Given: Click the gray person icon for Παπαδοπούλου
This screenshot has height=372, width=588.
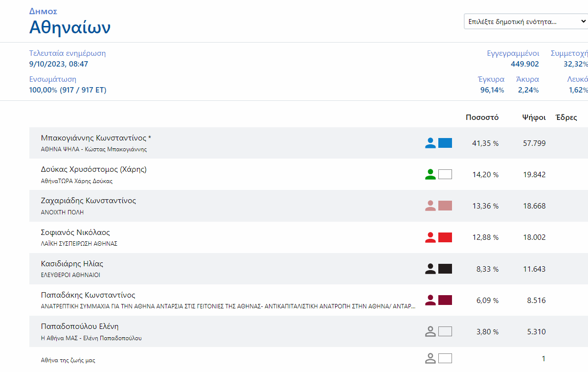Looking at the screenshot, I should 430,331.
